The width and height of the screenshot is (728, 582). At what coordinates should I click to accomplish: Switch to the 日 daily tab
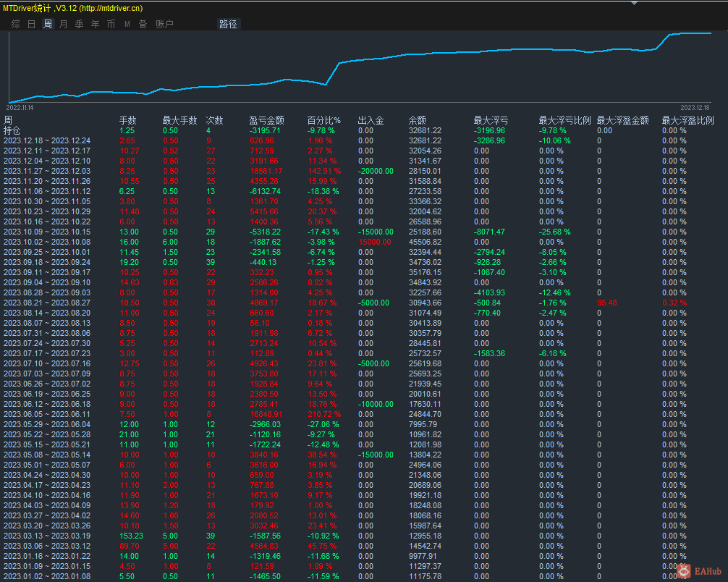[x=32, y=24]
